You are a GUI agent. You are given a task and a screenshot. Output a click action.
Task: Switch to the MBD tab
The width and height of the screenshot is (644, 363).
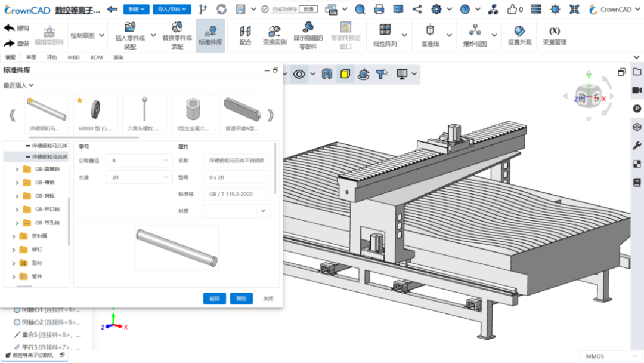[73, 57]
